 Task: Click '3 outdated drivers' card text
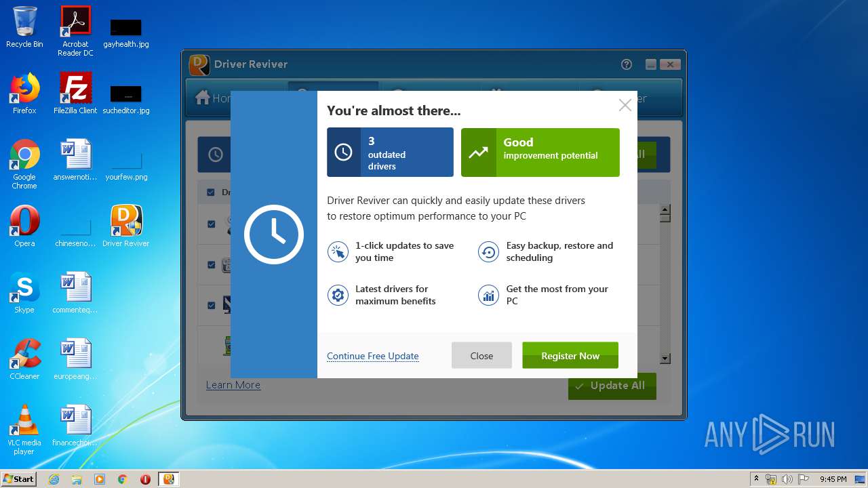click(387, 154)
